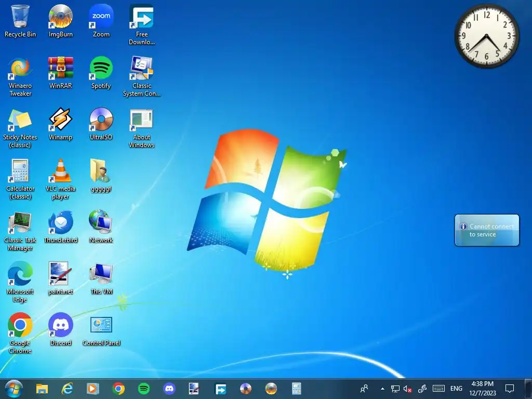Screen dimensions: 532x399
Task: Open the orange media player taskbar icon
Action: click(x=92, y=389)
